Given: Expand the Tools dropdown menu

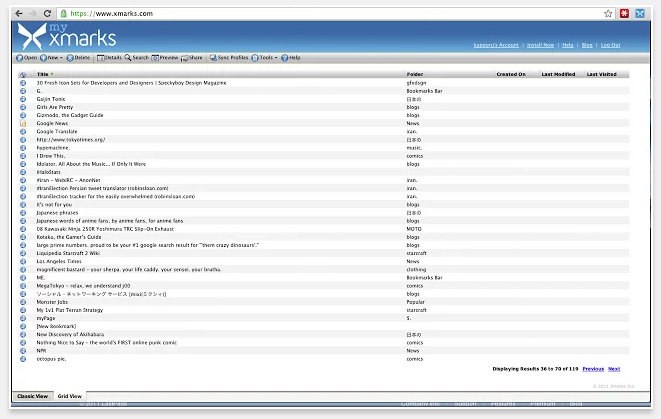Looking at the screenshot, I should [x=276, y=58].
